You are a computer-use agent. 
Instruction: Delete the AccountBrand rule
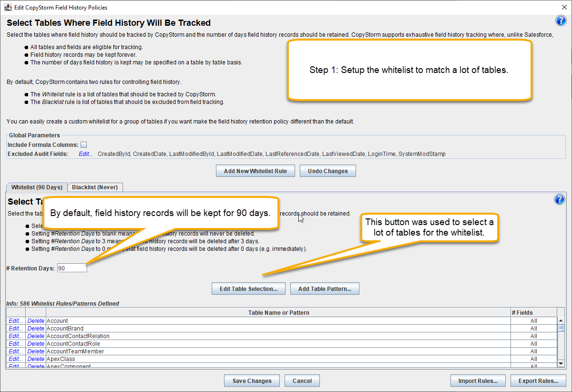36,329
